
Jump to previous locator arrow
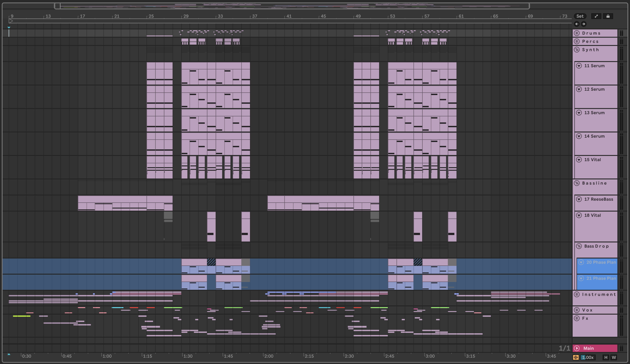coord(577,24)
